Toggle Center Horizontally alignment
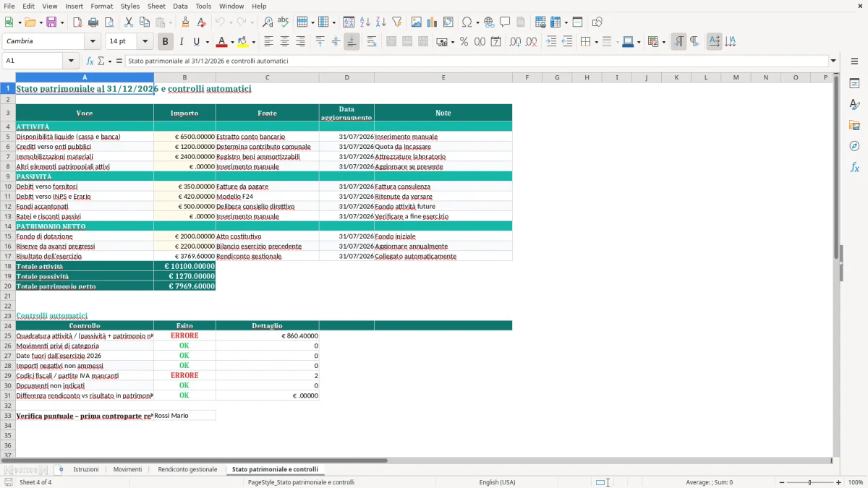 tap(285, 42)
